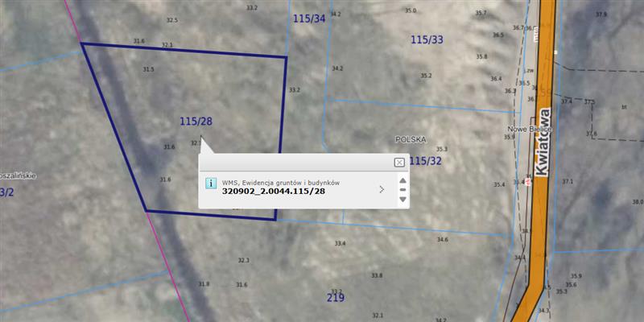This screenshot has width=644, height=322.
Task: Select parcel label 115/34
Action: pyautogui.click(x=309, y=18)
